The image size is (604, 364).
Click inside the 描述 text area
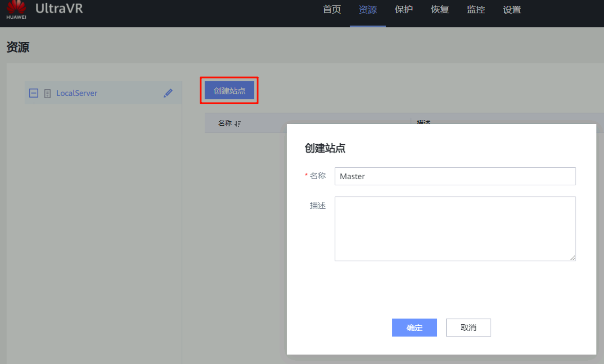coord(455,229)
